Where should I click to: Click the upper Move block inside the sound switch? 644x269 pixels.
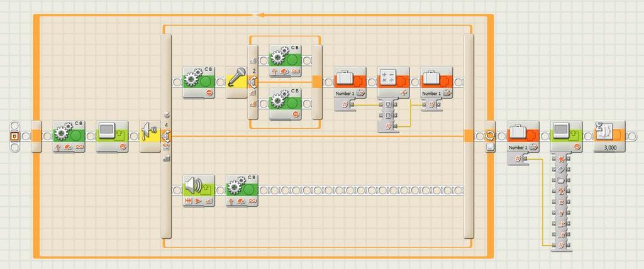[x=285, y=60]
